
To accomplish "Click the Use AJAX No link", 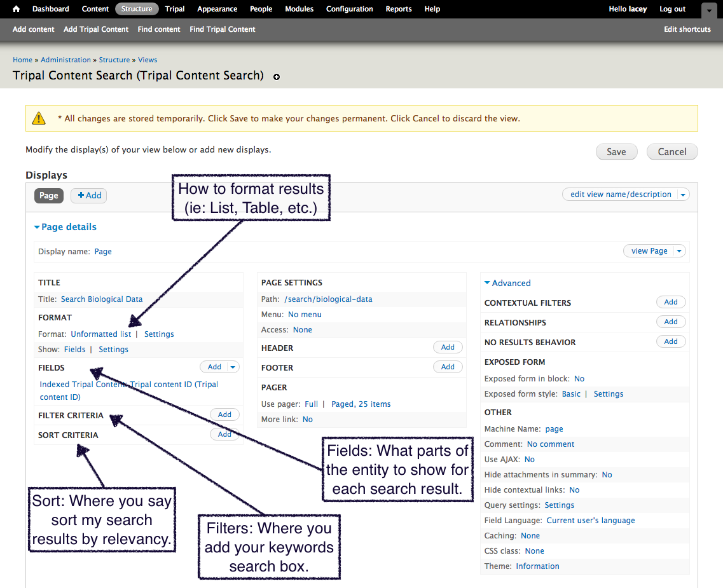I will [529, 459].
